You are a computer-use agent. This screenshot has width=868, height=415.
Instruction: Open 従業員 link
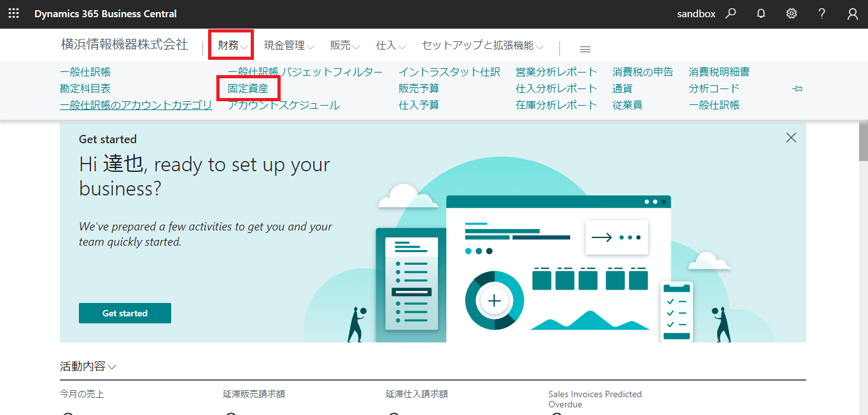click(x=627, y=105)
